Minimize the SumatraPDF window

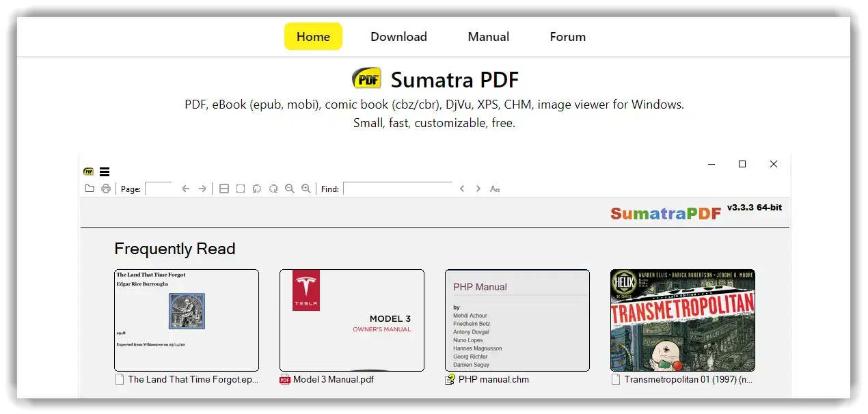pyautogui.click(x=711, y=164)
